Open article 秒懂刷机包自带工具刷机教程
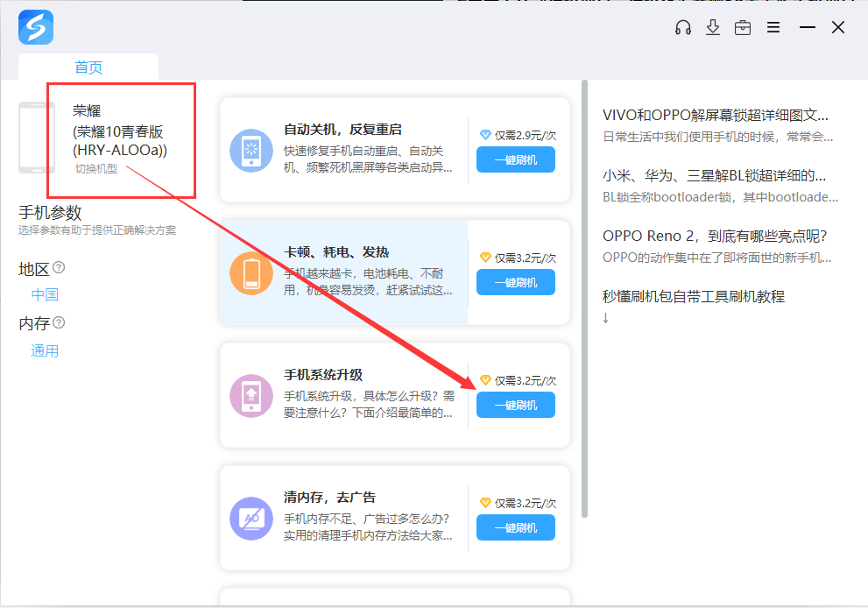Screen dimensions: 868x608 (x=694, y=296)
